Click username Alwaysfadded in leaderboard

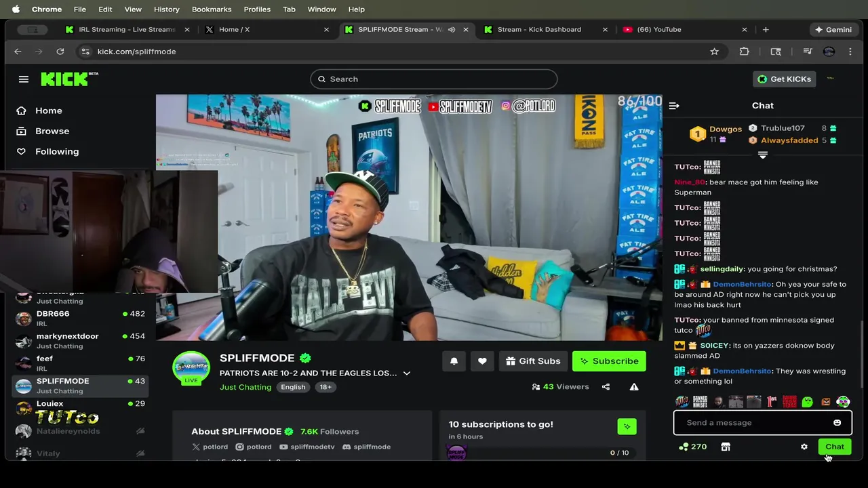coord(789,140)
